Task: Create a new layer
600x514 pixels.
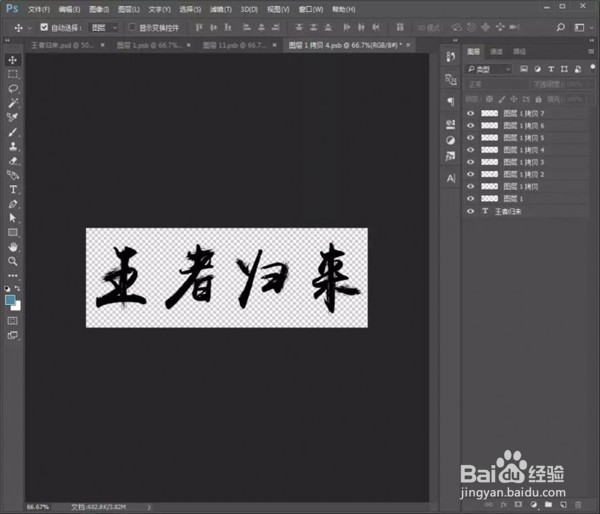Action: (x=563, y=505)
